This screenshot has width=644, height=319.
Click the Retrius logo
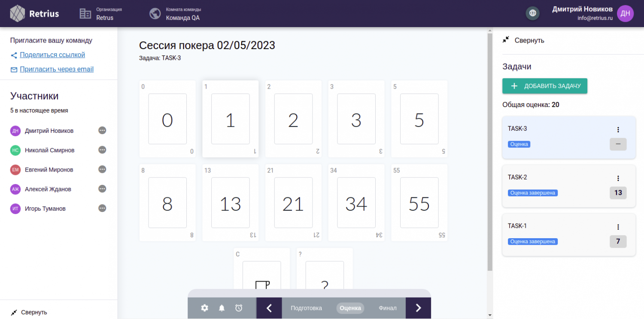tap(34, 13)
